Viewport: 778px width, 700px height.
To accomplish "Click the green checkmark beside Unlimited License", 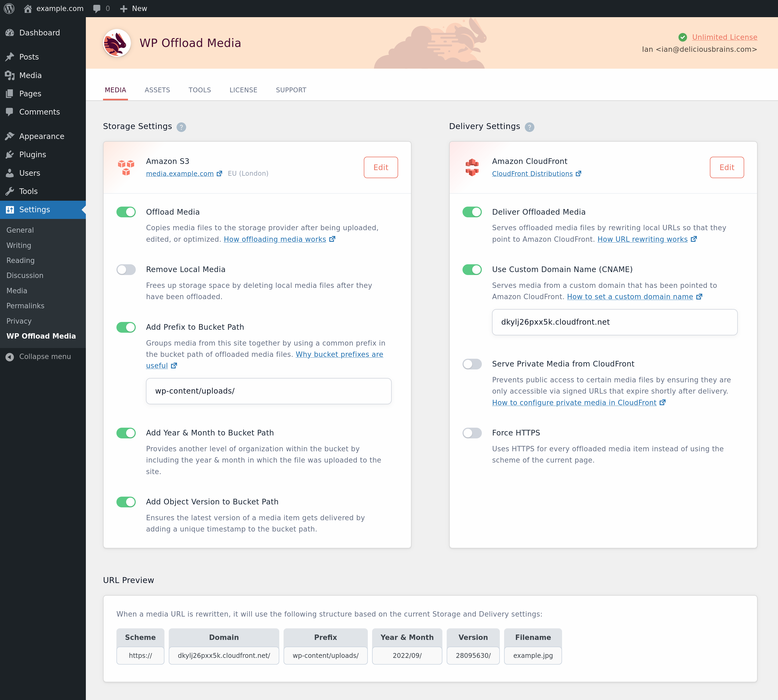I will [x=682, y=37].
